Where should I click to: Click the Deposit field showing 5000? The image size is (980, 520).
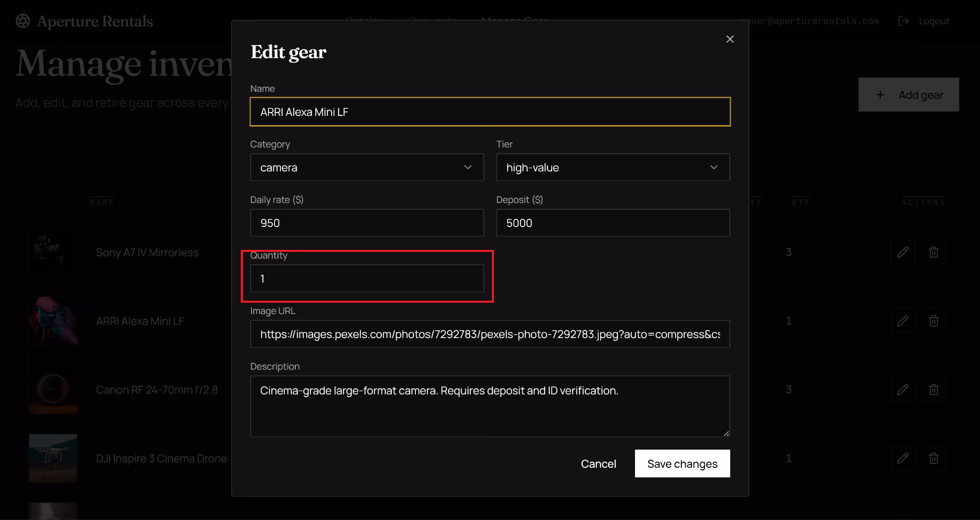613,223
